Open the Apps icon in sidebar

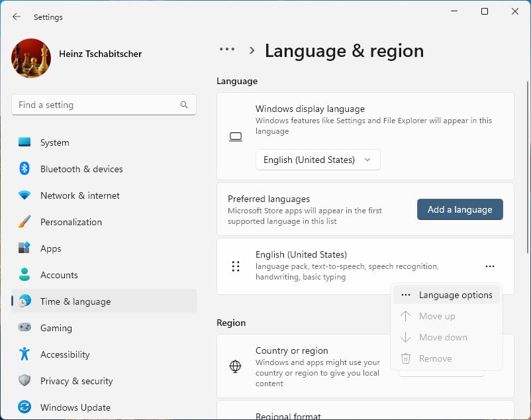point(24,248)
